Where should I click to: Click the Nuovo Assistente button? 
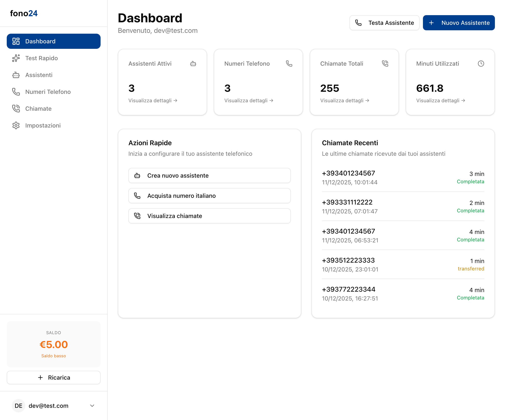click(458, 23)
